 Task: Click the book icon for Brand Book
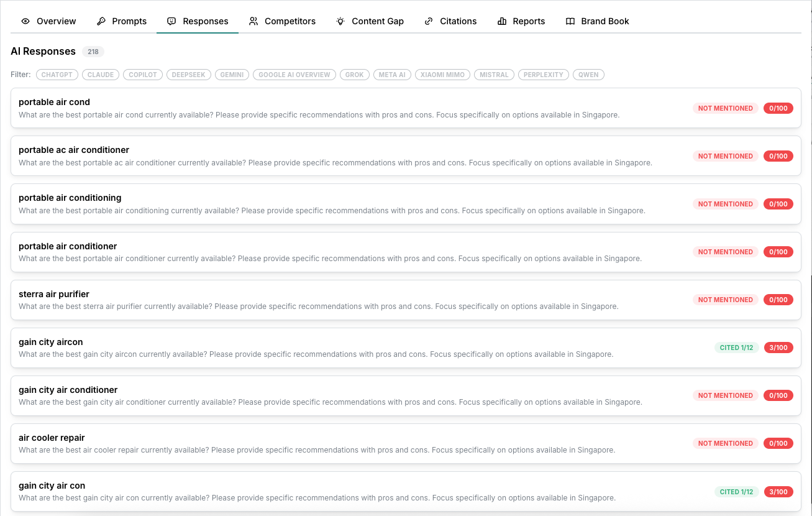(x=570, y=21)
